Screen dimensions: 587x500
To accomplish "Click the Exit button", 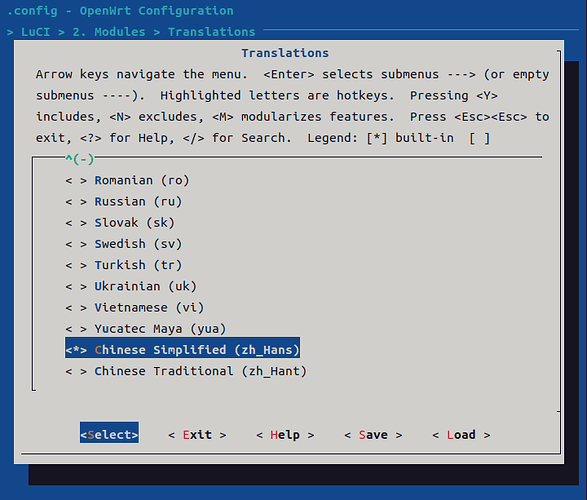I will click(197, 435).
